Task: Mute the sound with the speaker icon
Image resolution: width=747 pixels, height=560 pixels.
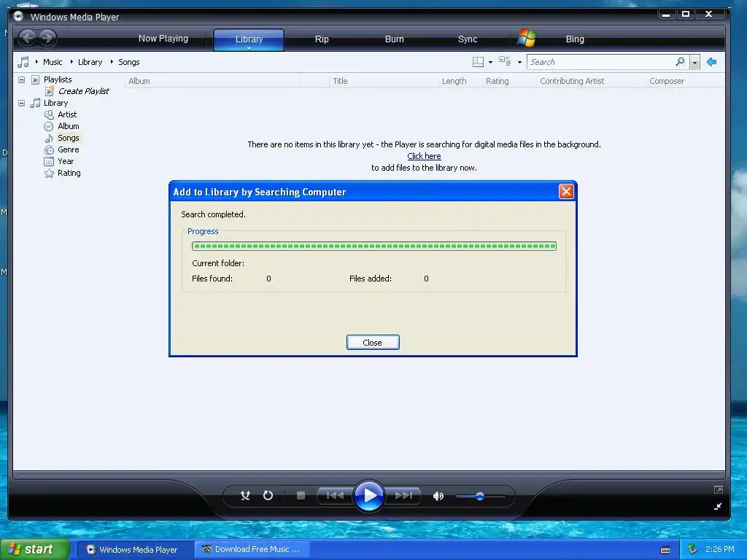Action: click(438, 496)
